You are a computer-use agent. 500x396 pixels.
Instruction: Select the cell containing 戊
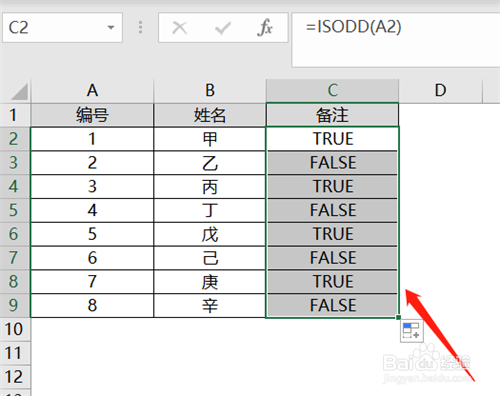pyautogui.click(x=210, y=234)
